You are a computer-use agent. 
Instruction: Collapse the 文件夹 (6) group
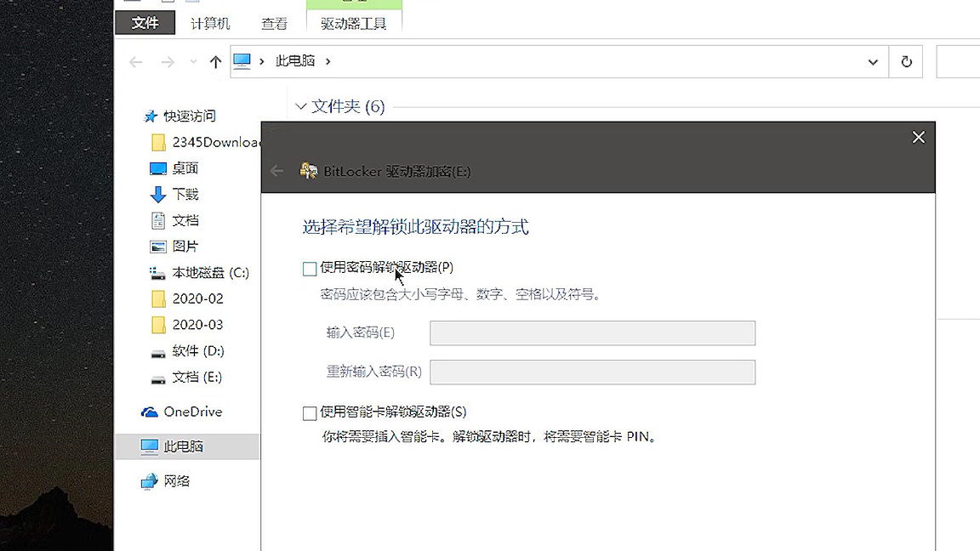(x=300, y=106)
